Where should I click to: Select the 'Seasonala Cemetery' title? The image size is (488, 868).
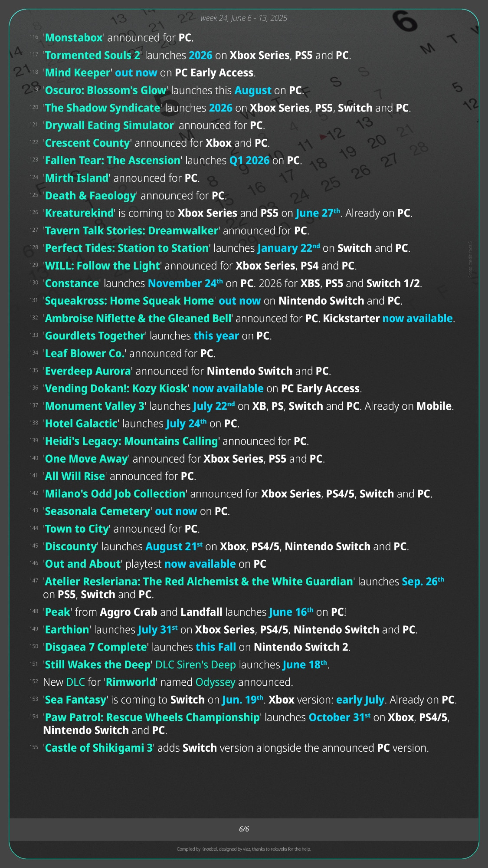[98, 511]
